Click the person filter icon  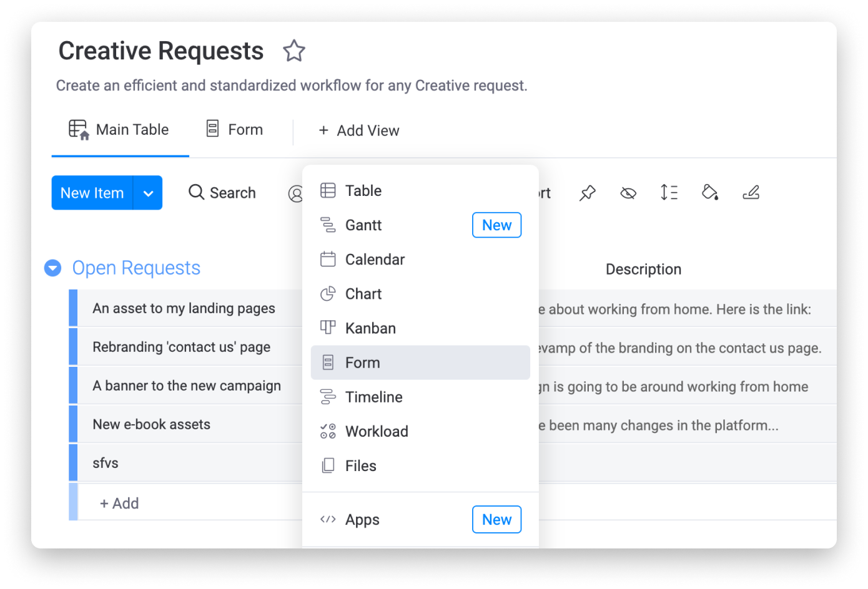295,193
